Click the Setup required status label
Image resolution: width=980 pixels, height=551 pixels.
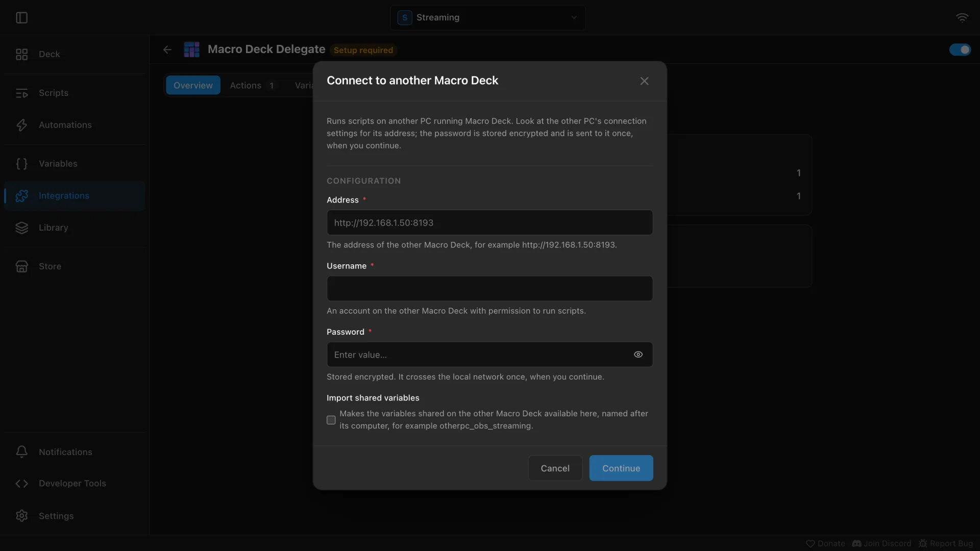click(363, 50)
